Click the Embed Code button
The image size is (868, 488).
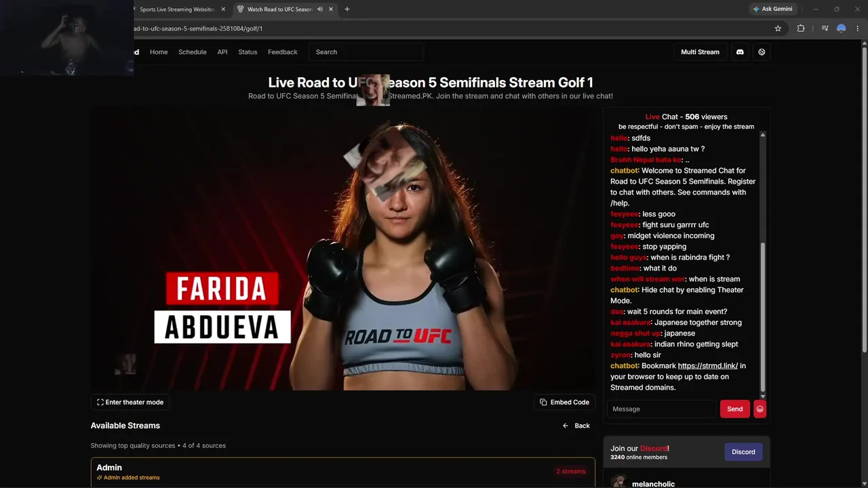coord(564,402)
